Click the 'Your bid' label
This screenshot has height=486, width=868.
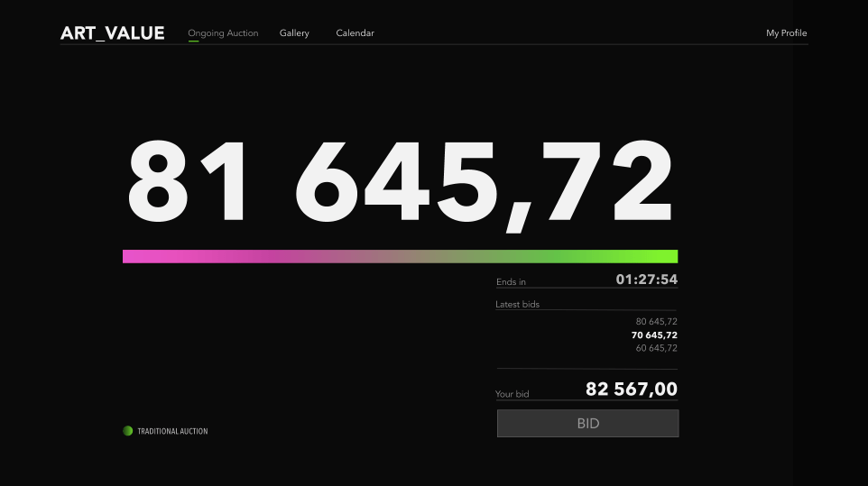click(512, 394)
